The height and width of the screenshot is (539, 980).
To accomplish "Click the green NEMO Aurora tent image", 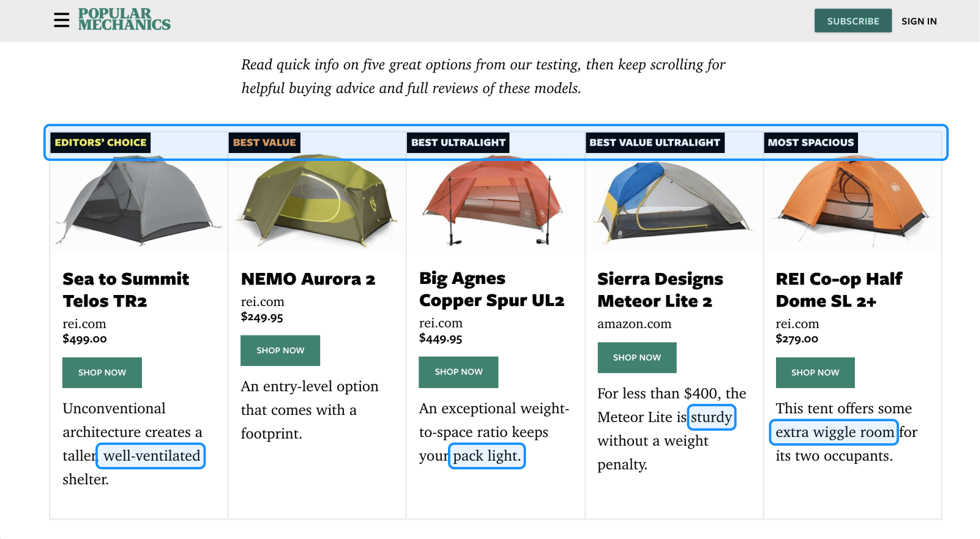I will tap(317, 201).
